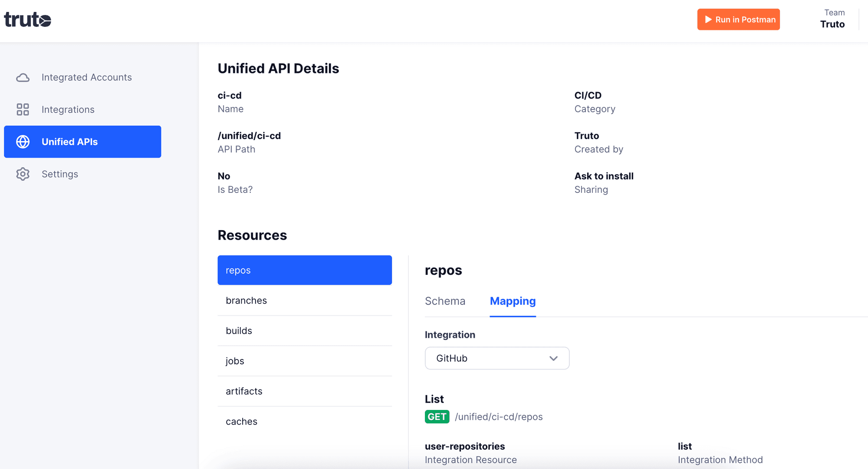Open the artifacts resource
The image size is (868, 469).
pos(305,391)
